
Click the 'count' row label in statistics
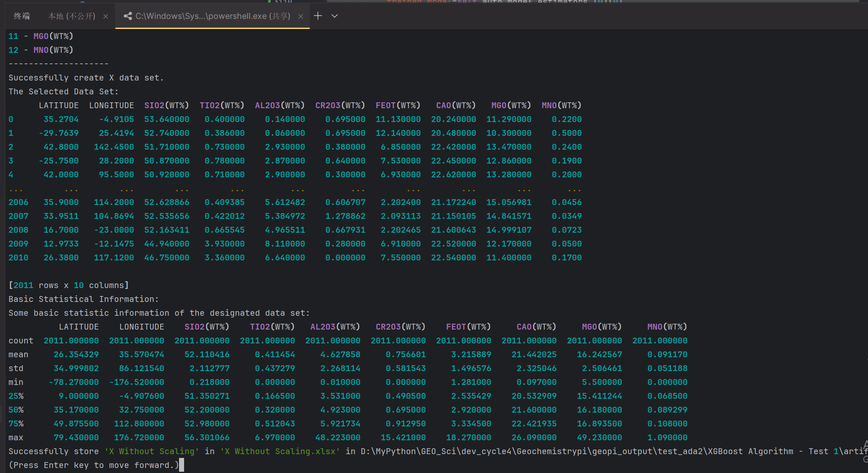click(x=21, y=340)
